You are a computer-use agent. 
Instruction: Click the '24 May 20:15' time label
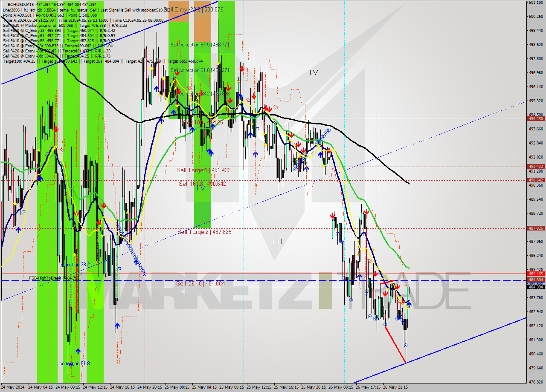150,388
